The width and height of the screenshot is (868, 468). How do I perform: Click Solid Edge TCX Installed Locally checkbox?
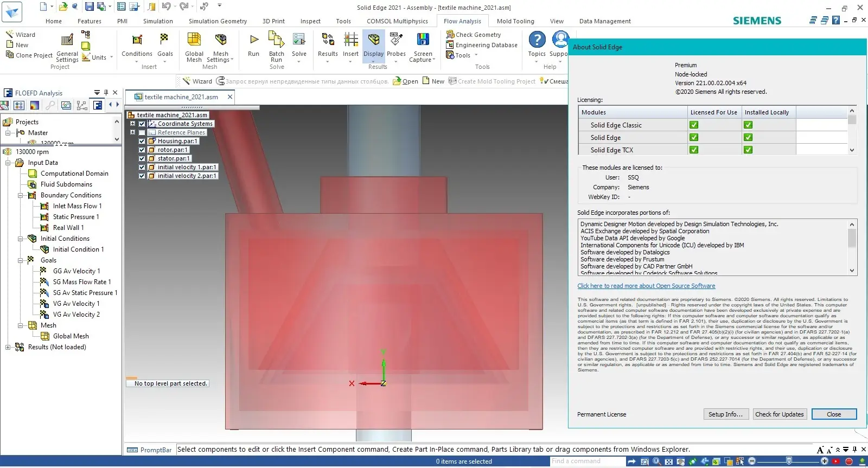pyautogui.click(x=748, y=150)
